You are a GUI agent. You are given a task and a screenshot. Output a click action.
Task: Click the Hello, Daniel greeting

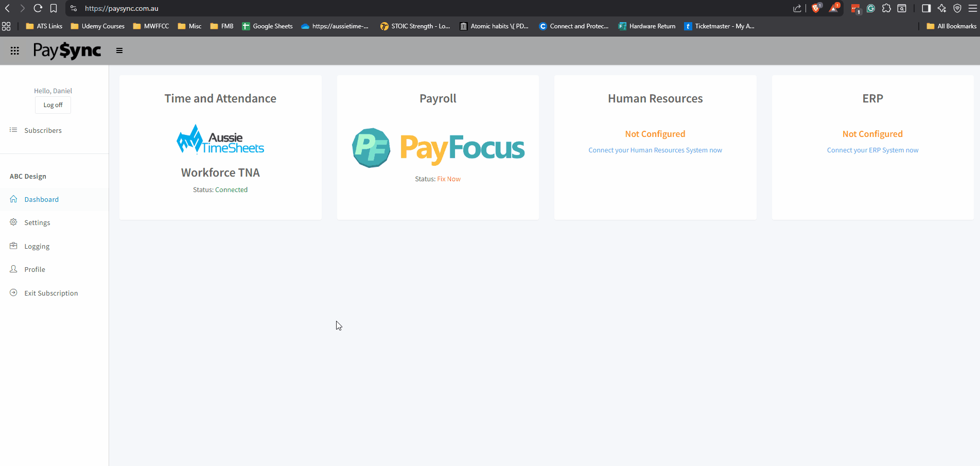(53, 91)
